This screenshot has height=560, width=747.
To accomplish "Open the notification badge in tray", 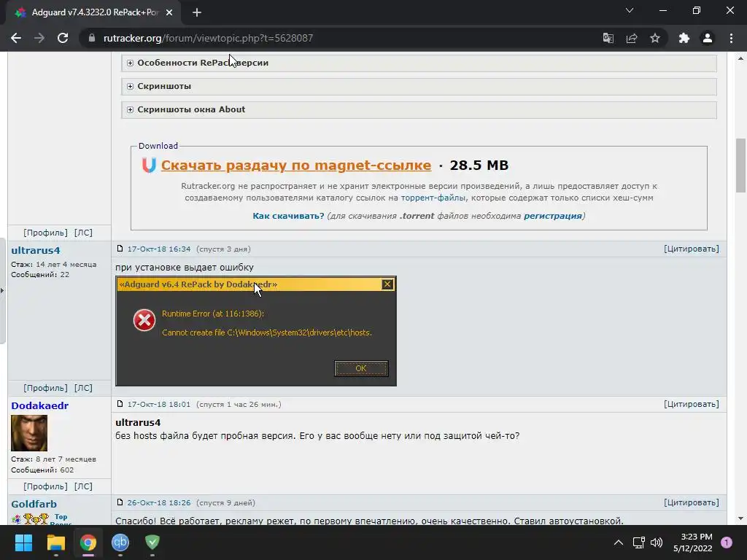I will (727, 542).
